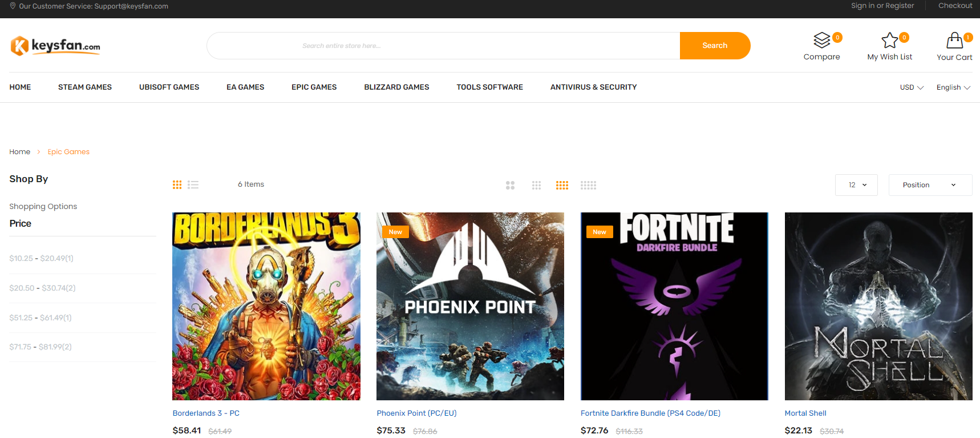
Task: Click the Sign in link
Action: (863, 6)
